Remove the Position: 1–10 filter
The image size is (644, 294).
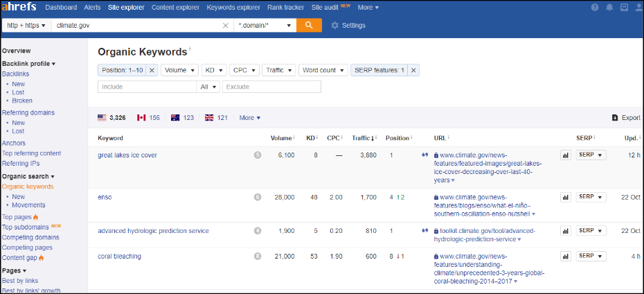[x=152, y=70]
